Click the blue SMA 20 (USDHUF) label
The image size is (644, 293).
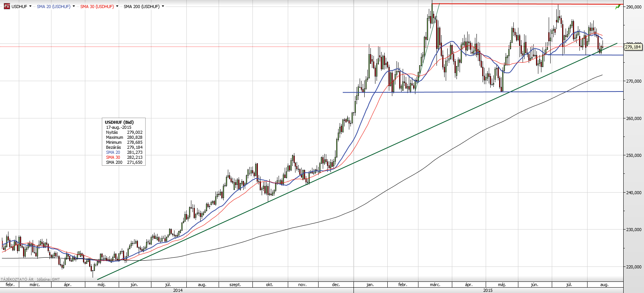(x=53, y=7)
